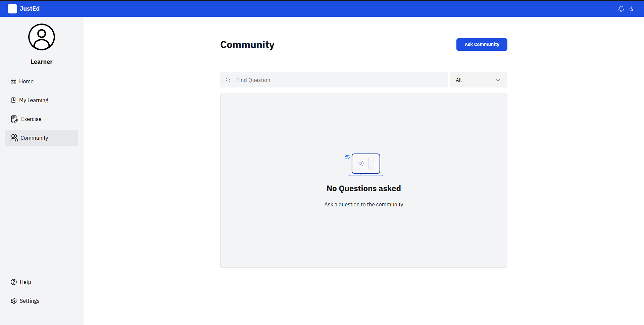Image resolution: width=644 pixels, height=325 pixels.
Task: Toggle dark mode with the moon icon
Action: point(632,8)
